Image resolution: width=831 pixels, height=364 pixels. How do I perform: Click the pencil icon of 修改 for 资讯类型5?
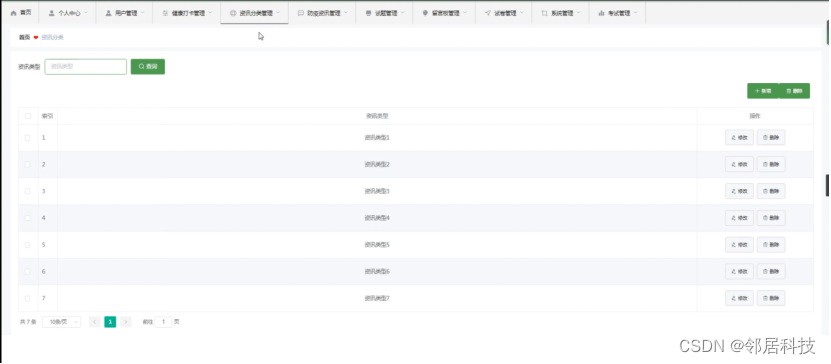pos(733,245)
